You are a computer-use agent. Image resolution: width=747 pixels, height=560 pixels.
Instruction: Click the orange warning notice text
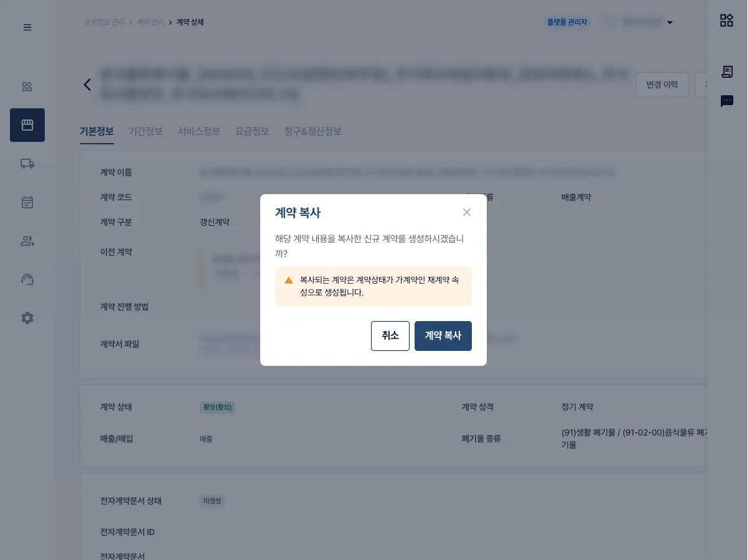(380, 286)
